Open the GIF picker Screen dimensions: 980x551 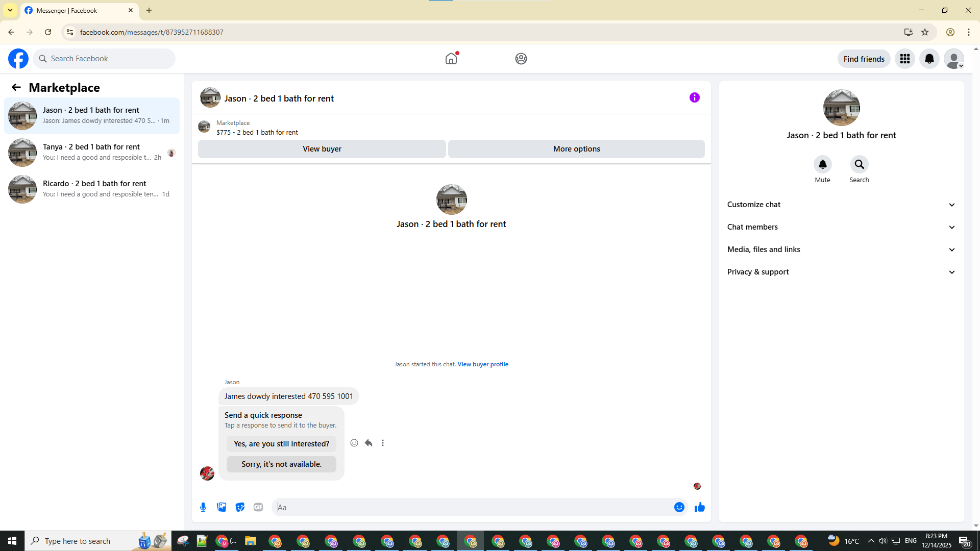click(258, 507)
